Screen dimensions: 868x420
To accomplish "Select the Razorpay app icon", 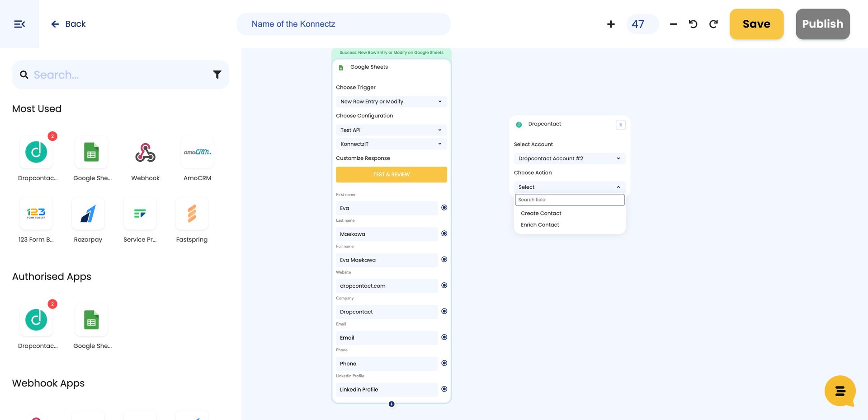I will (x=88, y=214).
